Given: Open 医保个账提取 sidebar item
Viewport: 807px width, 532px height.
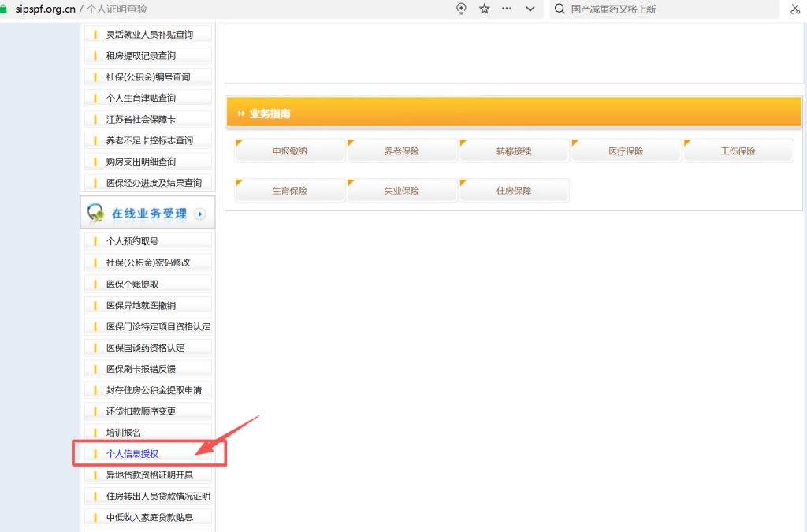Looking at the screenshot, I should (x=132, y=284).
